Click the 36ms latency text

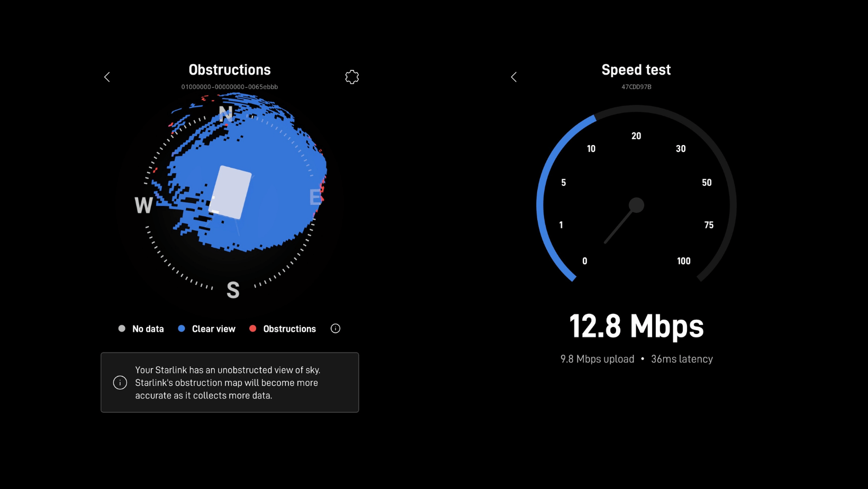point(682,359)
